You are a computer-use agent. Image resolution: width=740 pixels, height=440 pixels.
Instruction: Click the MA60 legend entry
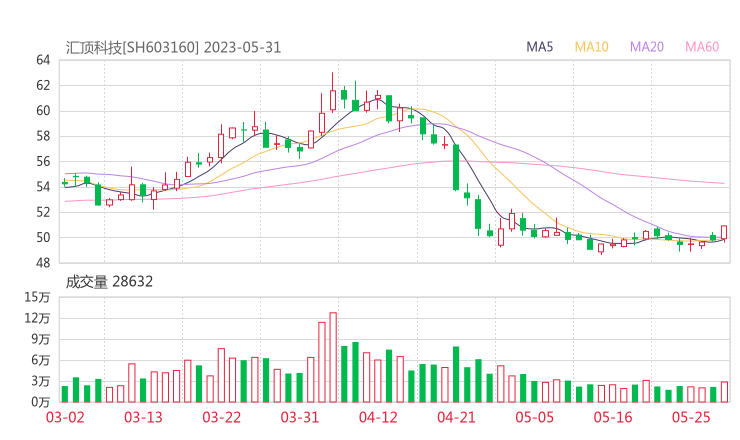pyautogui.click(x=702, y=47)
